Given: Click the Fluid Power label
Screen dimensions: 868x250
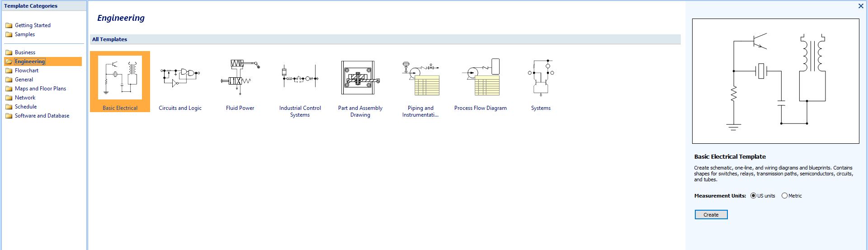Looking at the screenshot, I should 240,108.
